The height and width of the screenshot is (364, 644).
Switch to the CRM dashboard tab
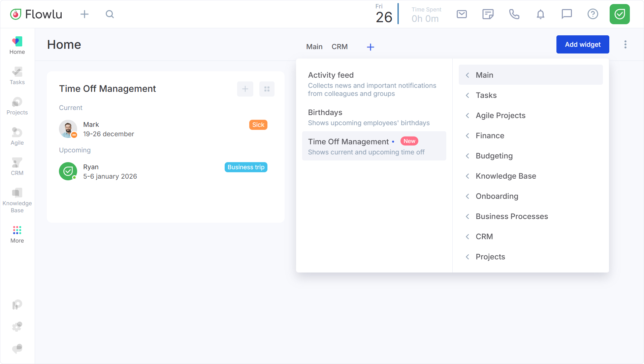(x=339, y=47)
